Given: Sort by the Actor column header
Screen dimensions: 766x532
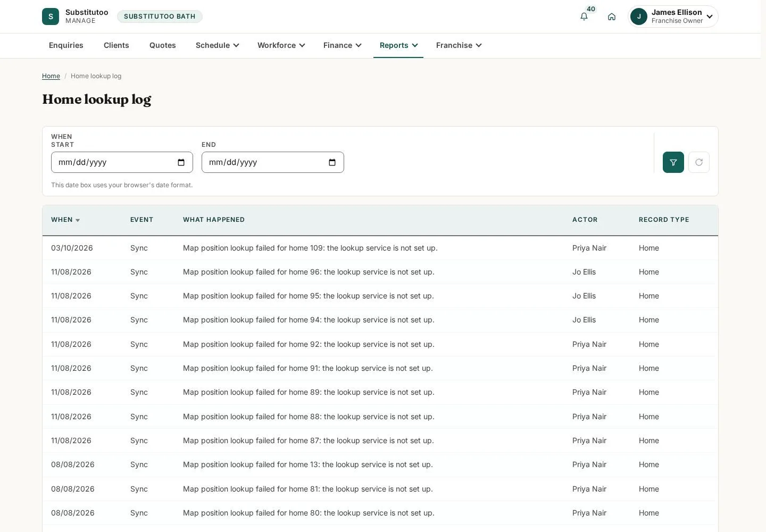Looking at the screenshot, I should point(585,220).
